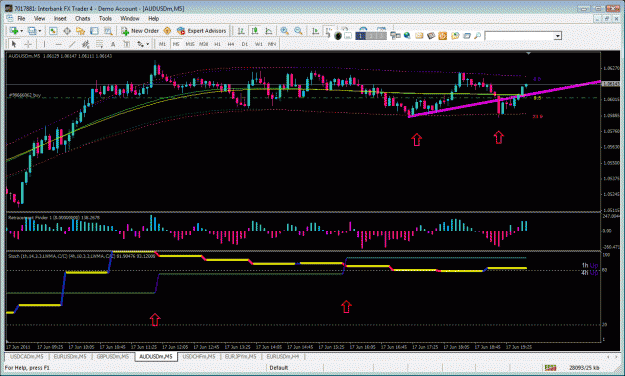Image resolution: width=625 pixels, height=376 pixels.
Task: Select the crosshair tool
Action: coord(28,44)
